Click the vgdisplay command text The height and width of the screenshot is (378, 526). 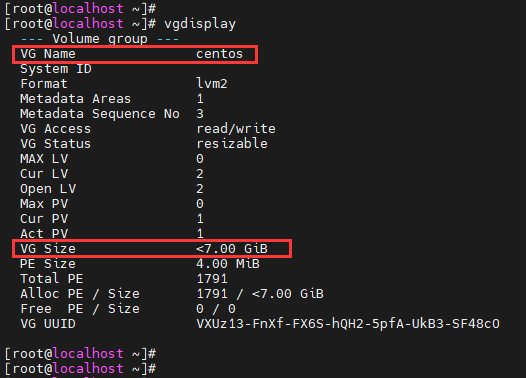200,24
